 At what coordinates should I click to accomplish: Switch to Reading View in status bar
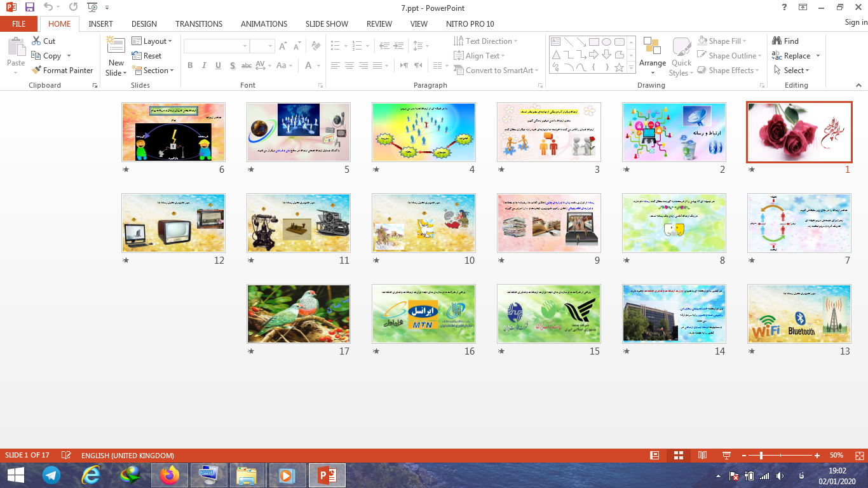point(702,455)
